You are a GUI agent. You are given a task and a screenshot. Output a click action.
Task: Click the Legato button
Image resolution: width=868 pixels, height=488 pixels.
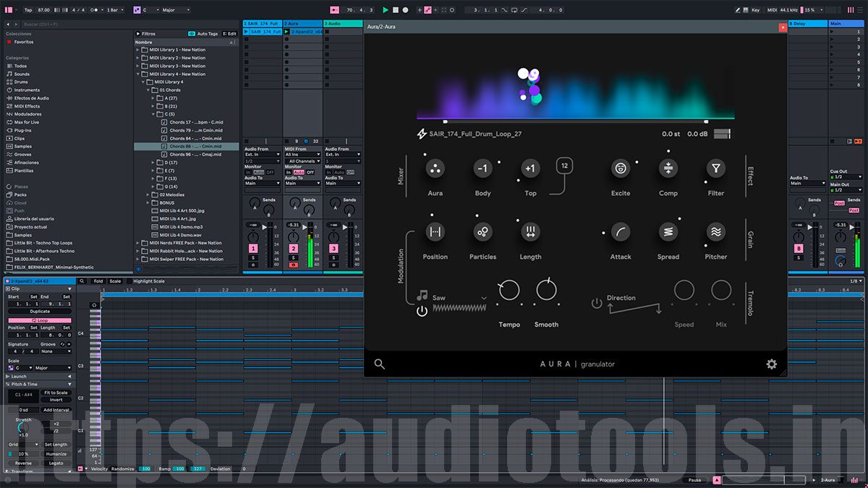[56, 463]
